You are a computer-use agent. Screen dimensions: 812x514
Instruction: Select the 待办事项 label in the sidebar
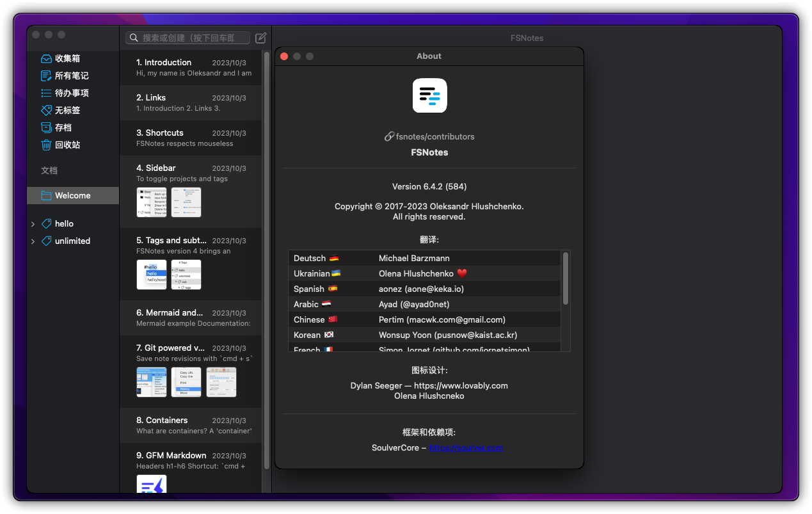(72, 93)
